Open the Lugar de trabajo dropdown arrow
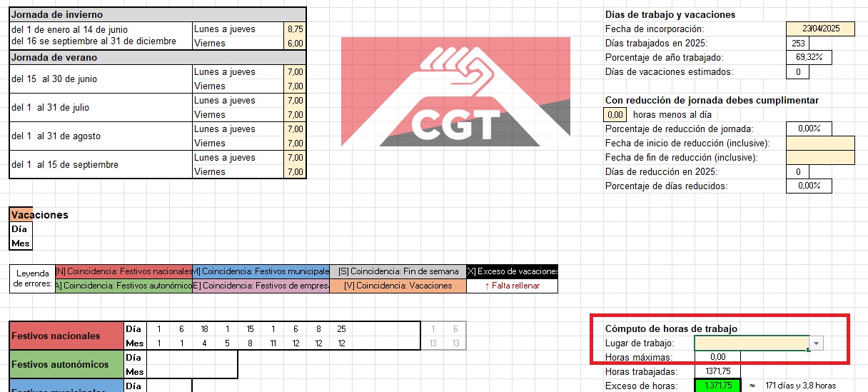The height and width of the screenshot is (392, 868). [x=817, y=343]
